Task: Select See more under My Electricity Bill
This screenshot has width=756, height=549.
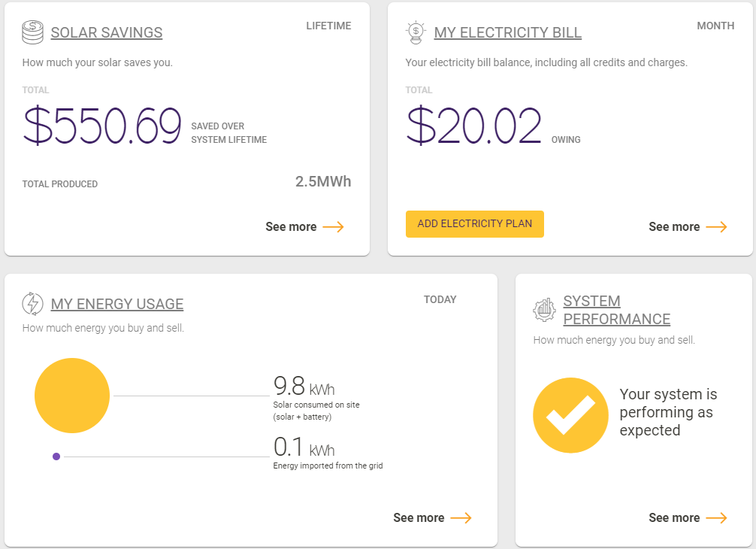Action: coord(674,226)
